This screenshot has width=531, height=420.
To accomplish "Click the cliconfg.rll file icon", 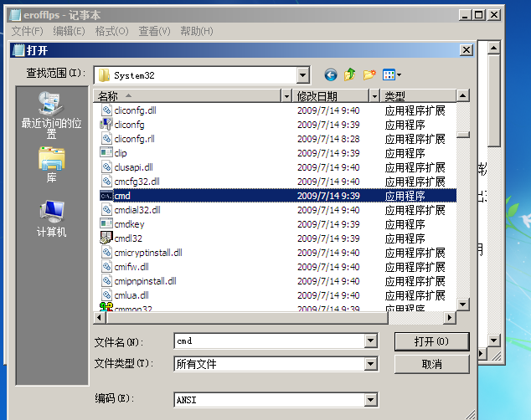I will click(x=106, y=139).
